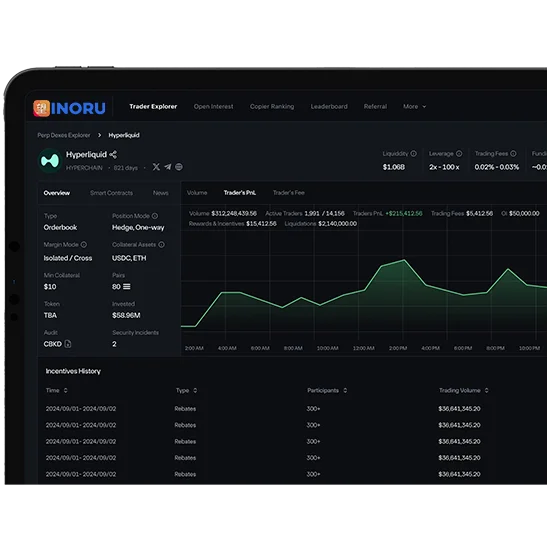550x550 pixels.
Task: Click the 821 days age text
Action: (x=126, y=168)
